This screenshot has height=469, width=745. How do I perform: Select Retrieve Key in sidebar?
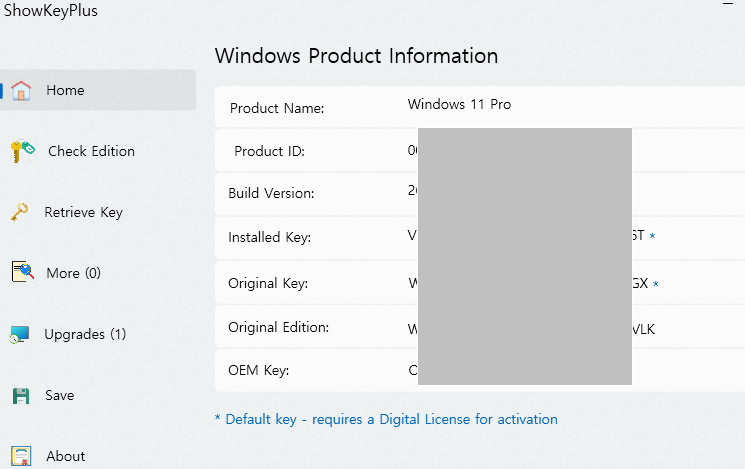pos(84,212)
